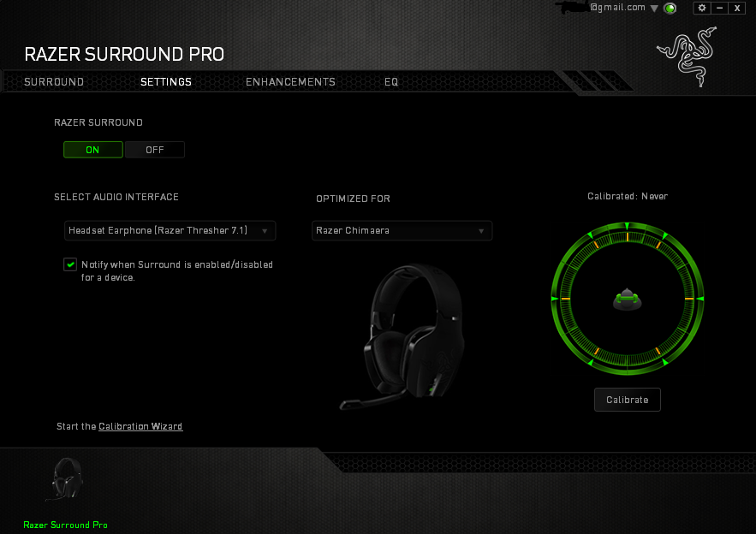Select the Razer Surround Pro headset device icon
The height and width of the screenshot is (534, 756).
click(66, 479)
